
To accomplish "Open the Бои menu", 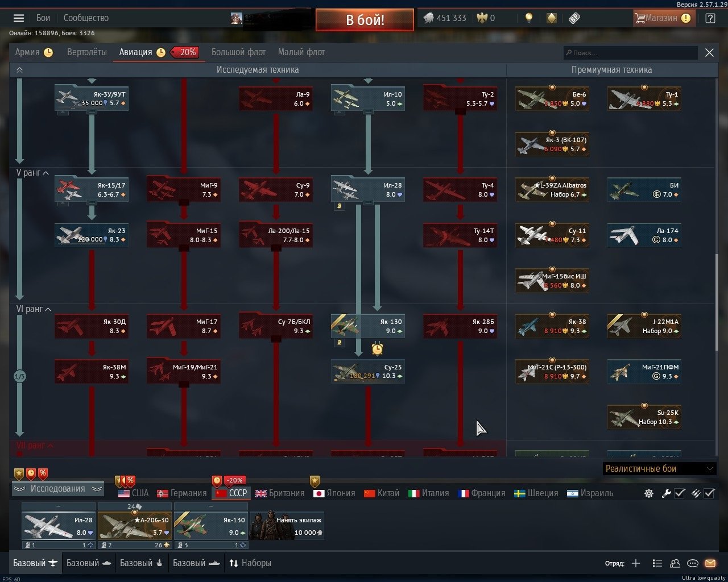I will pos(43,18).
